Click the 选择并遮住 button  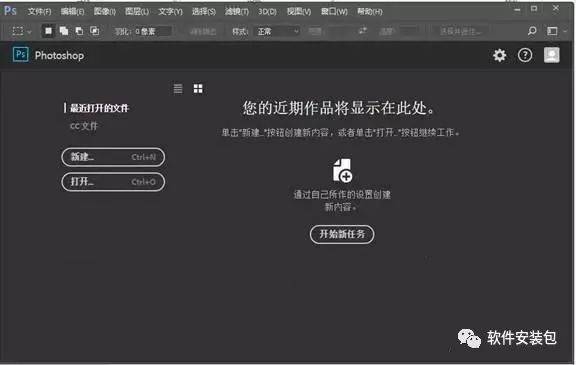460,32
